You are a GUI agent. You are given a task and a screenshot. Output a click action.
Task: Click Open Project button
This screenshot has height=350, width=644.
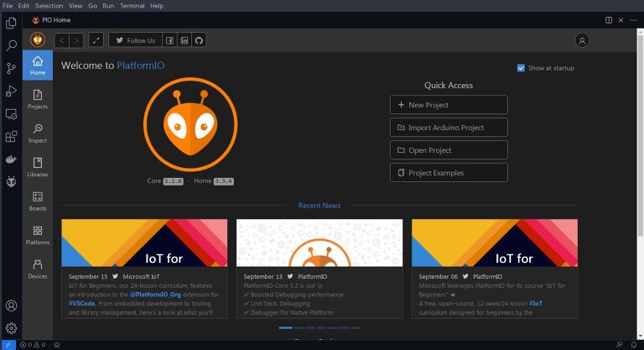coord(449,150)
